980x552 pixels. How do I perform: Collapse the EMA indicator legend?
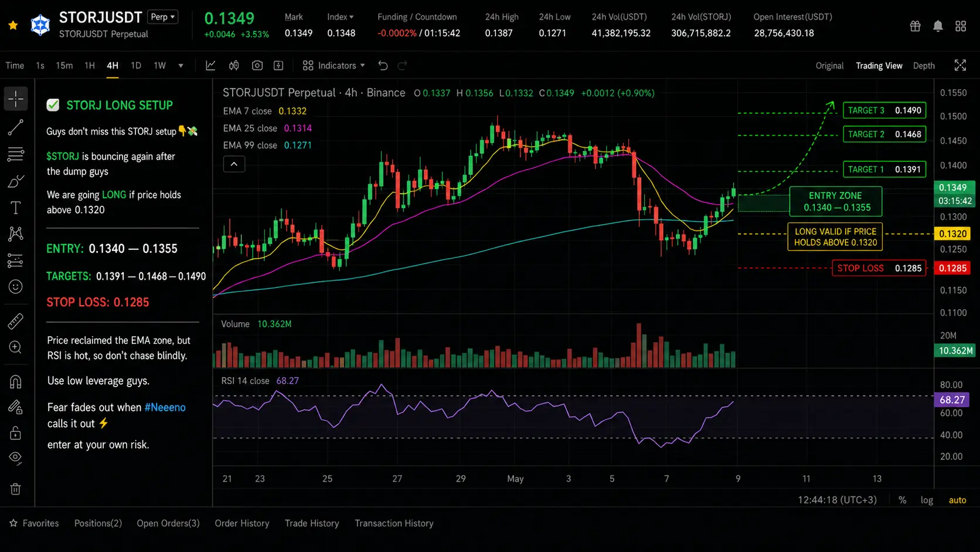pyautogui.click(x=234, y=164)
